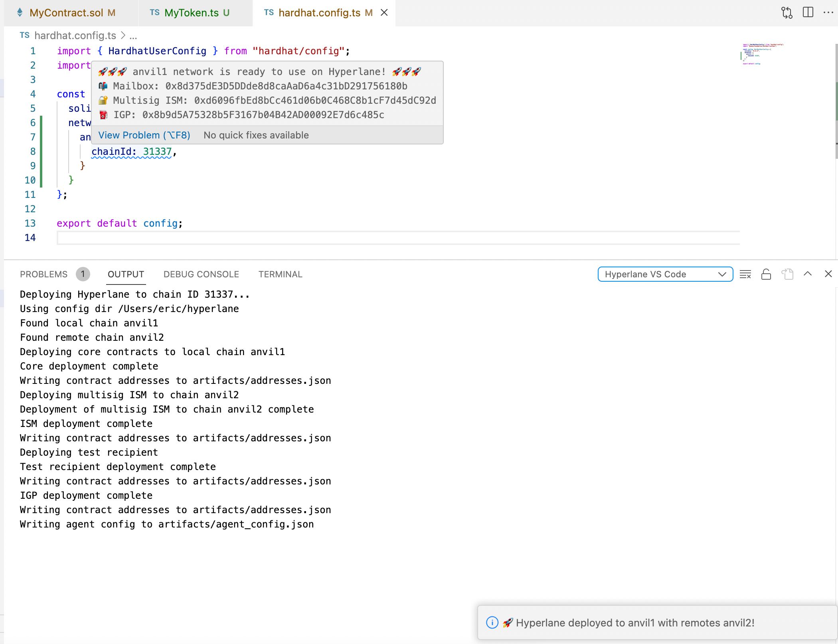Click 'Writing agent config to artifacts/agent_config.json' line
The height and width of the screenshot is (644, 838).
(167, 524)
